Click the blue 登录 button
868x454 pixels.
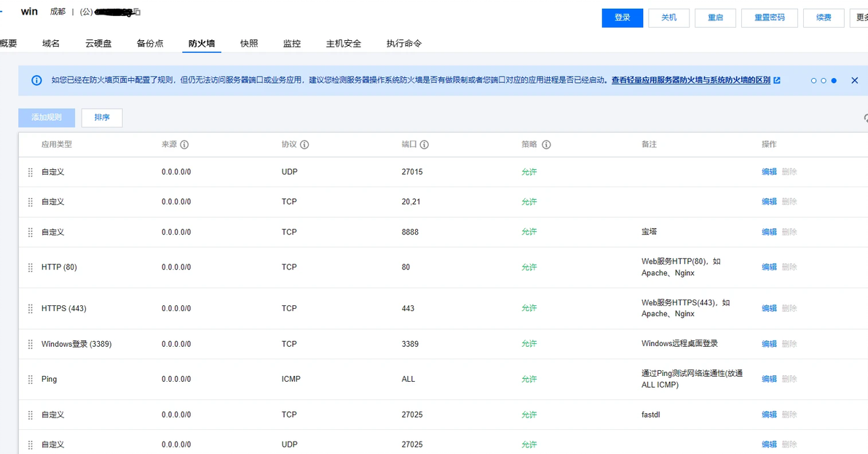(x=622, y=17)
